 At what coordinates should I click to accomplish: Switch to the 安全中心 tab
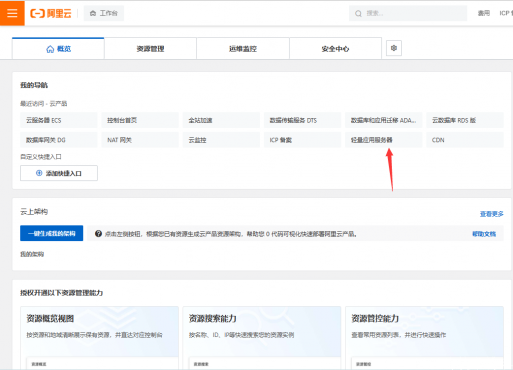335,49
